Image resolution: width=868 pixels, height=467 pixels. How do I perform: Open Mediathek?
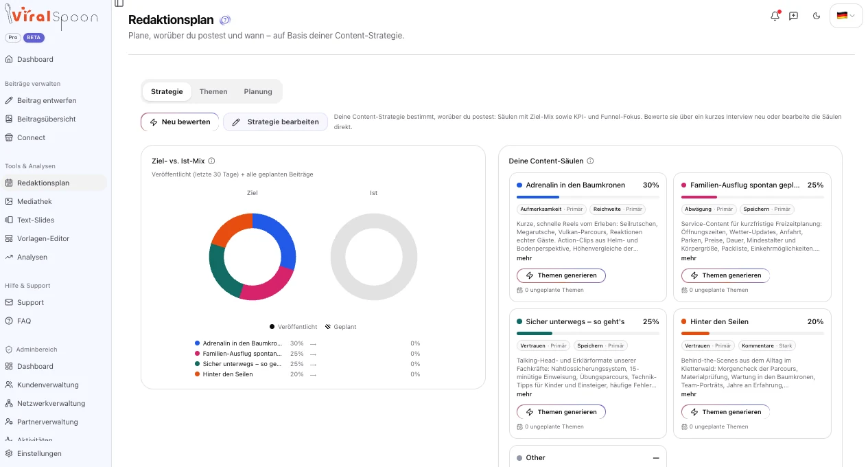pos(55,201)
